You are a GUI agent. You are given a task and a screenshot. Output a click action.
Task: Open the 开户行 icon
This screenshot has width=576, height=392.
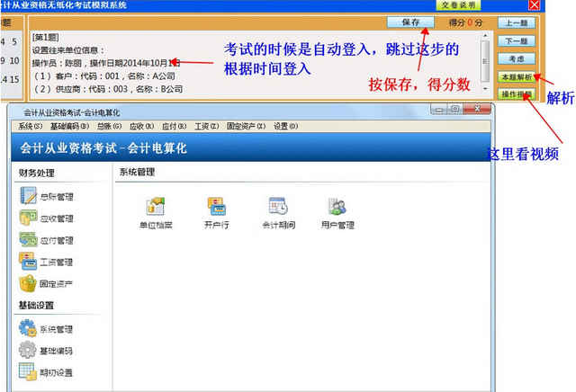pos(216,212)
